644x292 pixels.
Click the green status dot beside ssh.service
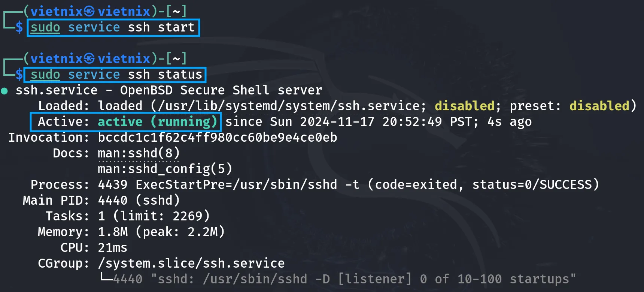click(x=4, y=91)
